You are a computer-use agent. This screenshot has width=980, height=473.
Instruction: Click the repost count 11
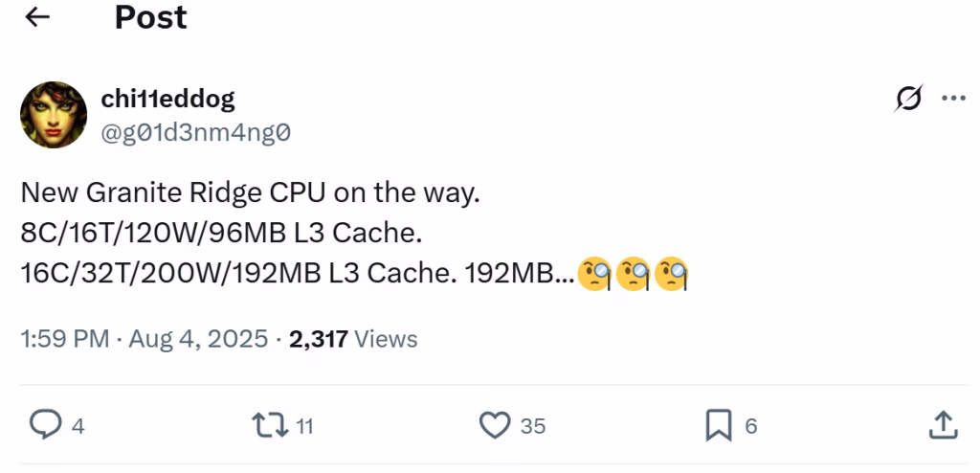(304, 426)
